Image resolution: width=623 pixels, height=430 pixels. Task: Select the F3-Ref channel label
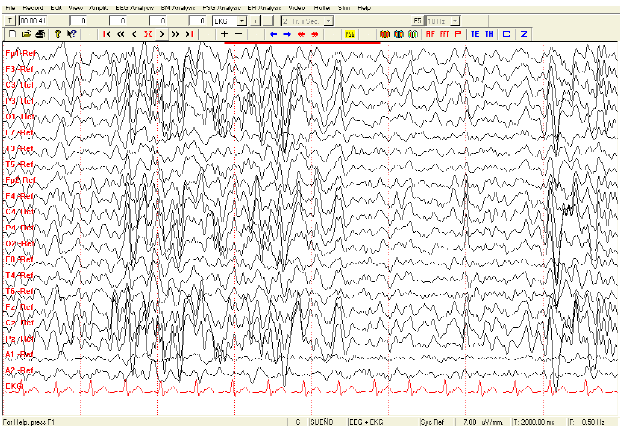19,69
